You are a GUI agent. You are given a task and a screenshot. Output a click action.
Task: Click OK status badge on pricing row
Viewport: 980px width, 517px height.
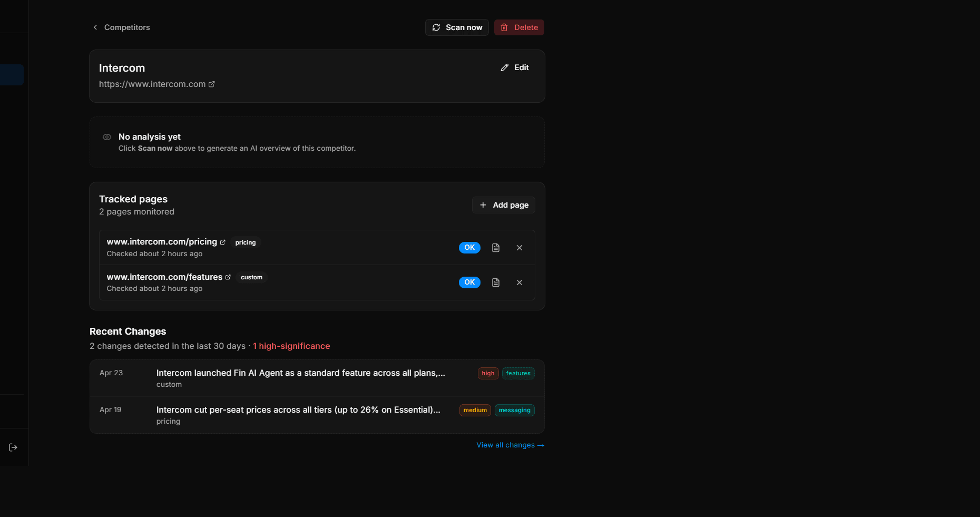pyautogui.click(x=469, y=248)
